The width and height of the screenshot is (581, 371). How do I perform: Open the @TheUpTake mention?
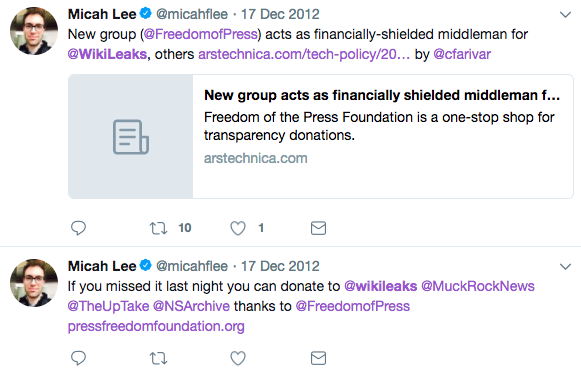(x=108, y=306)
